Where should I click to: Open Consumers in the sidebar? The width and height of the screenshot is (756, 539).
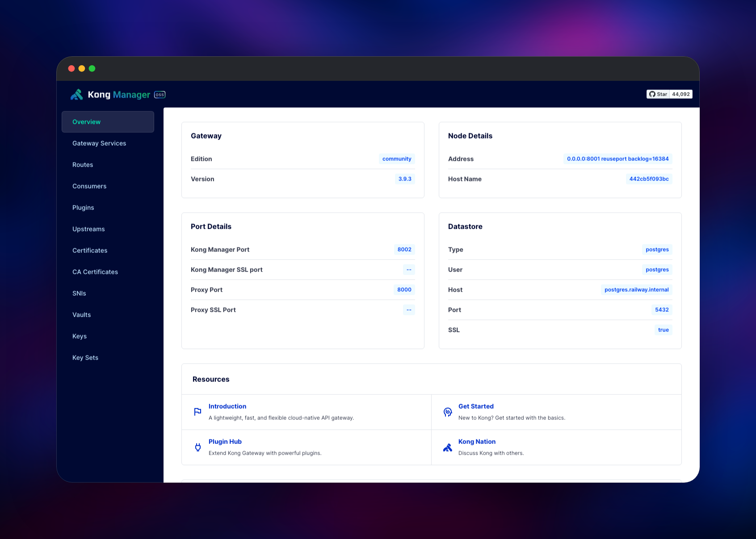pyautogui.click(x=108, y=186)
